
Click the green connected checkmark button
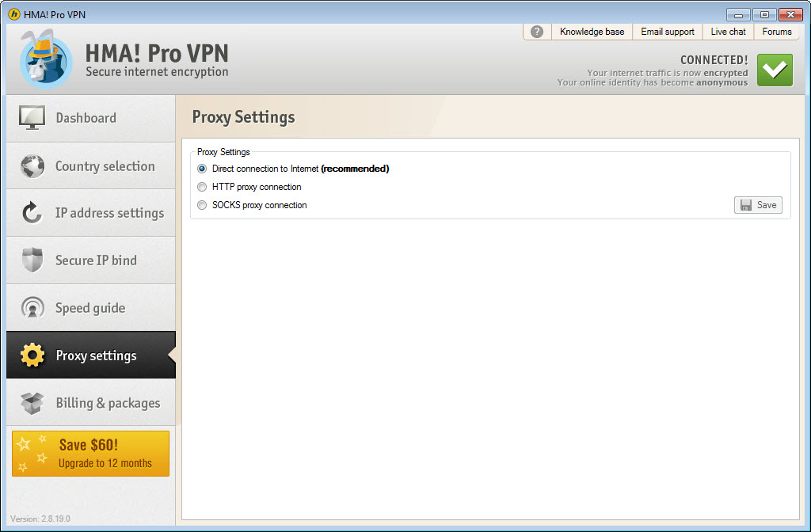(x=775, y=70)
